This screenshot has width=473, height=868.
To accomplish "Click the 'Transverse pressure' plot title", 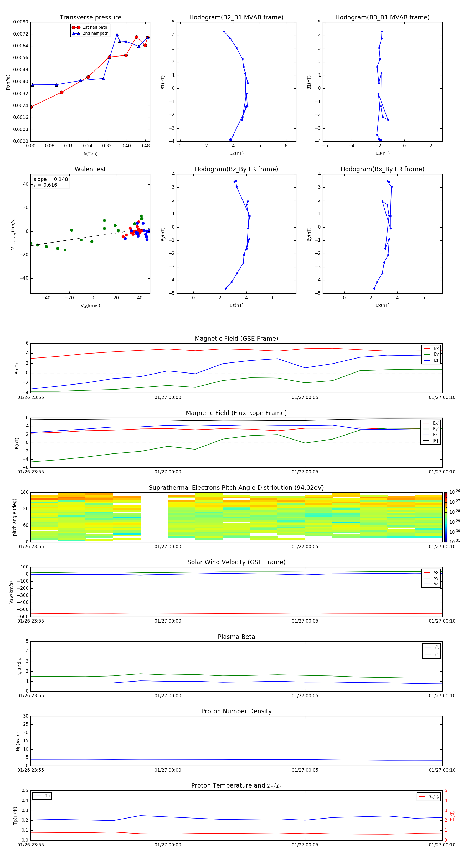I will point(90,18).
